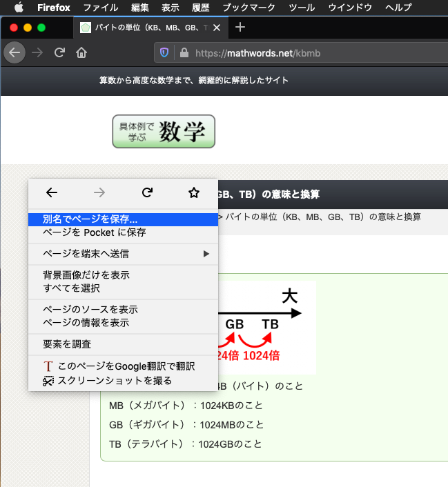Bookmark page via context menu star icon

194,193
